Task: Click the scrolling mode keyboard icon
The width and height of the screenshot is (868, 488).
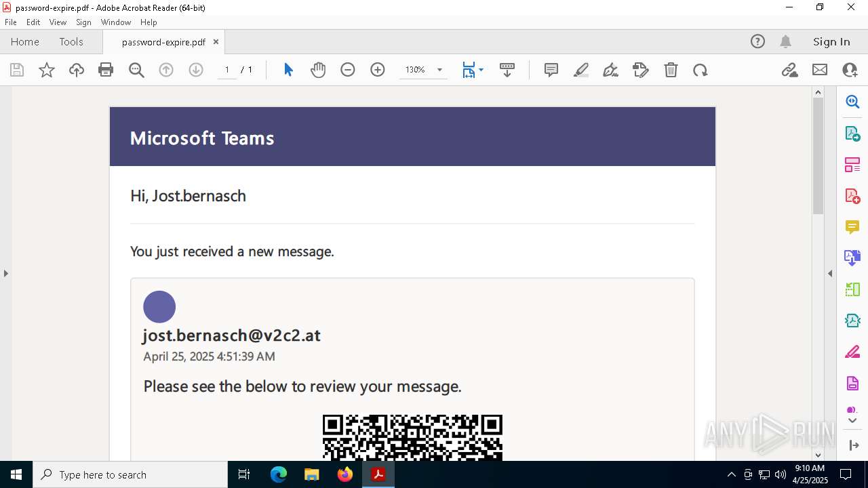Action: 507,70
